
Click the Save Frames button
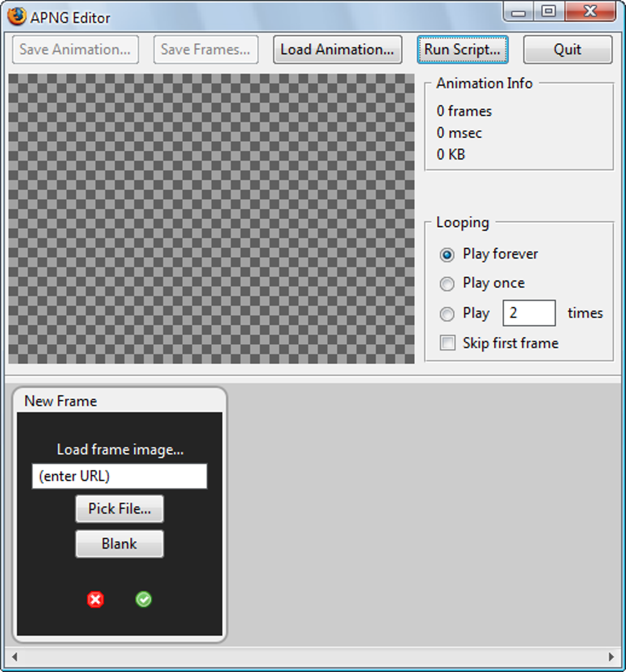tap(205, 50)
